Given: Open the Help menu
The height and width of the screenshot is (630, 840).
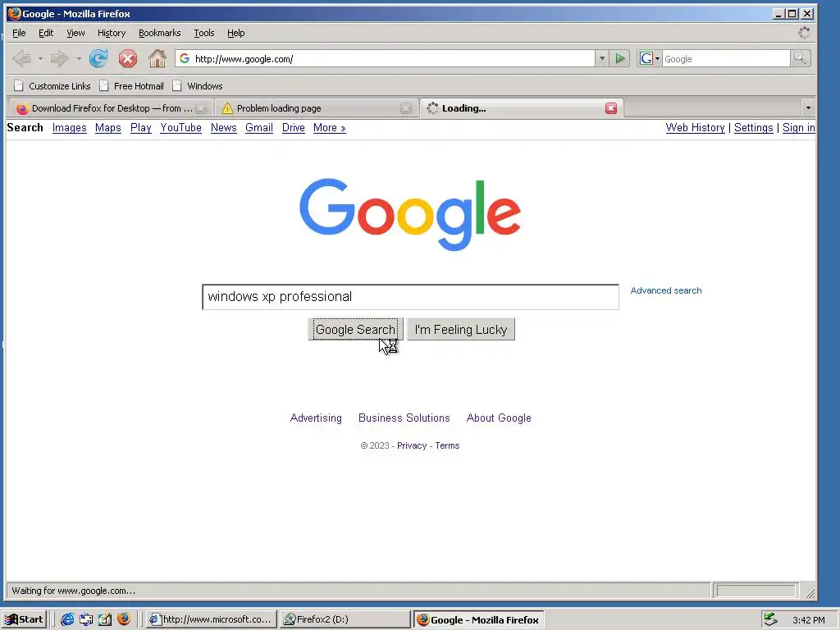Looking at the screenshot, I should coord(235,33).
